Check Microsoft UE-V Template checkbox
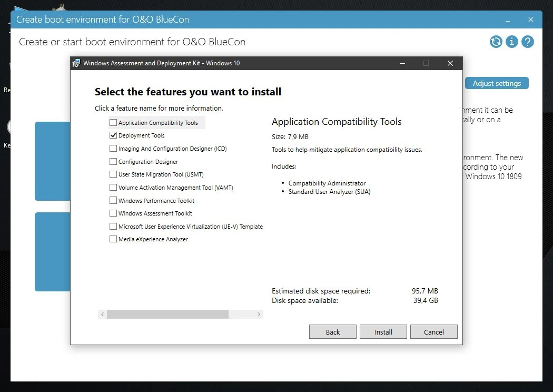The image size is (553, 392). tap(113, 226)
